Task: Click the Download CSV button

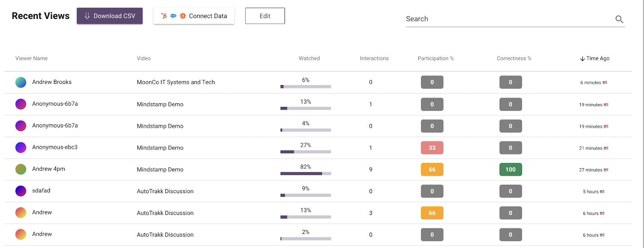Action: coord(109,16)
